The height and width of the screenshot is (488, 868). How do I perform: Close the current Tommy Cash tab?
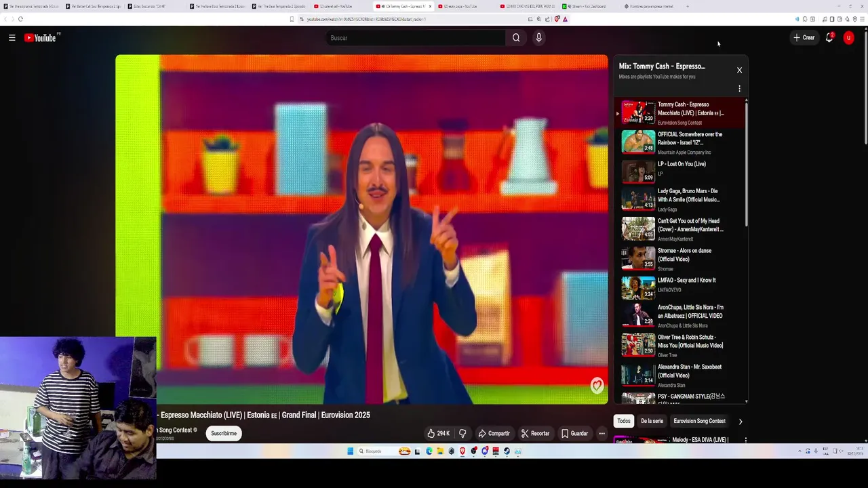[x=430, y=6]
